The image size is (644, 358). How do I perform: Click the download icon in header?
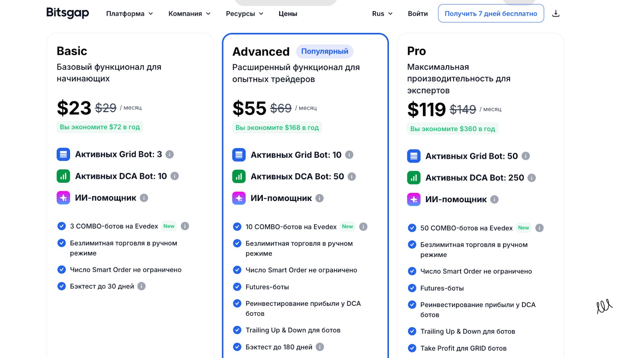556,13
